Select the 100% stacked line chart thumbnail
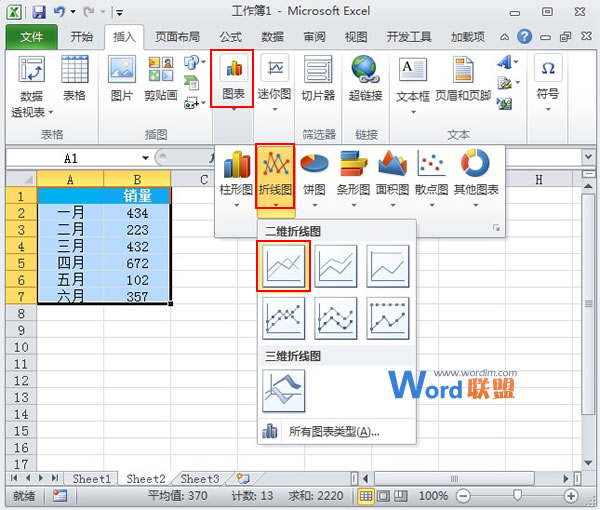This screenshot has width=600, height=510. [x=388, y=266]
